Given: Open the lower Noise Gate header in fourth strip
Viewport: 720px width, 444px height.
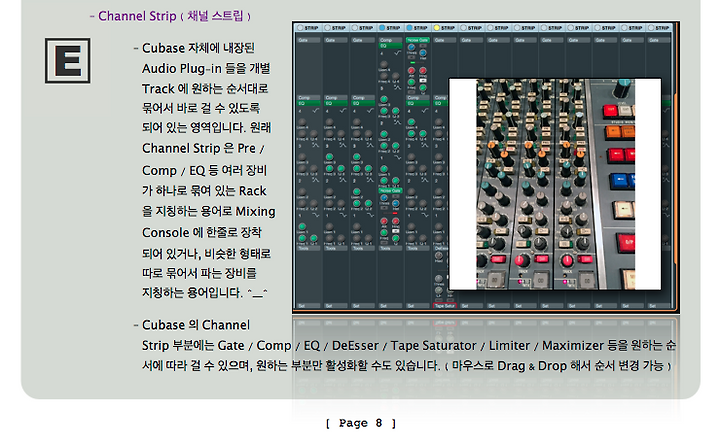Looking at the screenshot, I should point(390,191).
